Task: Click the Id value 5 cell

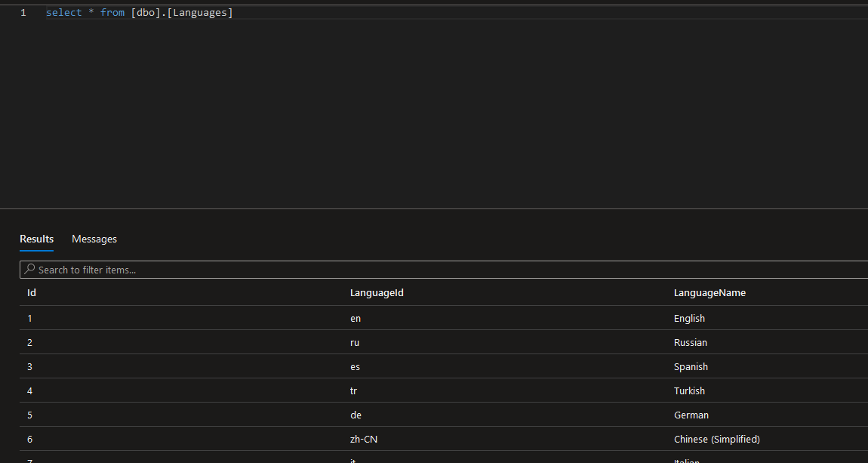Action: point(29,415)
